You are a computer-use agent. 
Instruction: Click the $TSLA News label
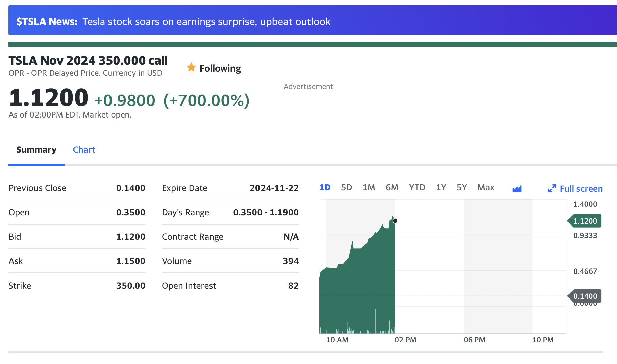tap(47, 22)
